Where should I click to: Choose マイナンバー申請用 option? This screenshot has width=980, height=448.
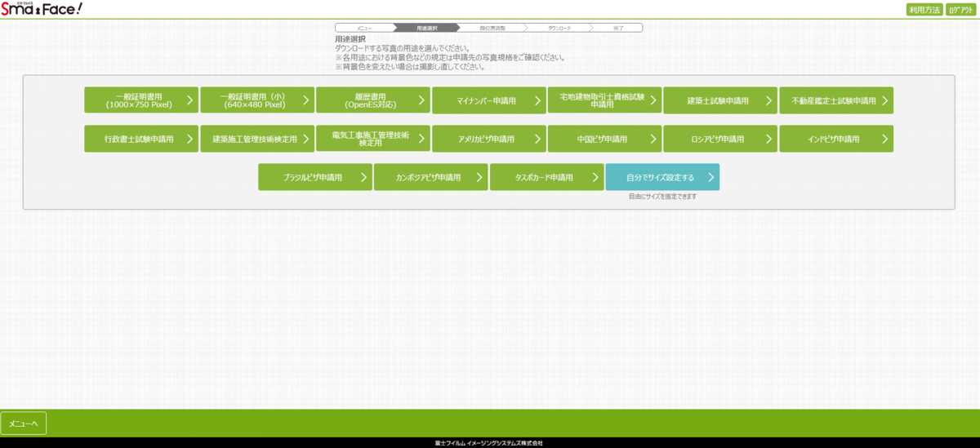(x=488, y=100)
